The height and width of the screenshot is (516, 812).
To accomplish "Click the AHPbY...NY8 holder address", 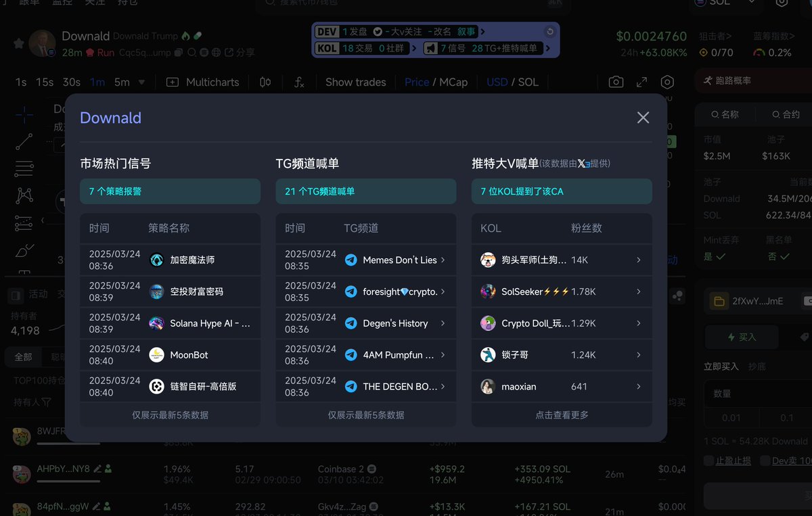I will click(x=63, y=468).
